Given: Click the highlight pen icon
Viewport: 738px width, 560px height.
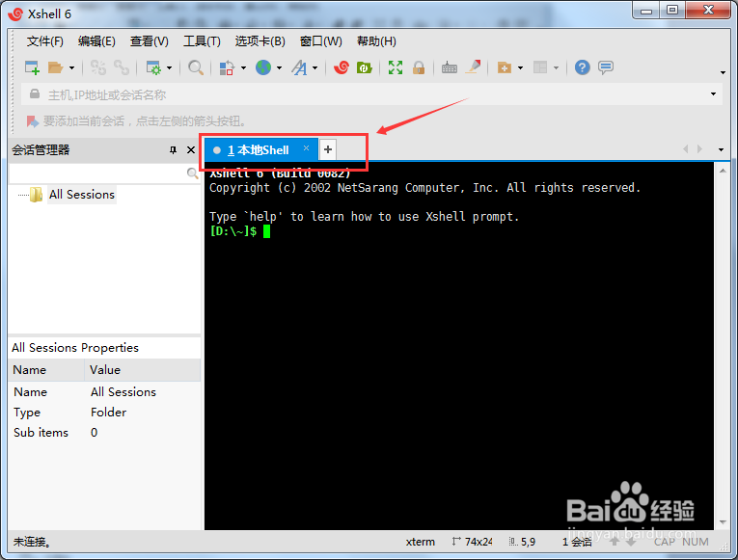Looking at the screenshot, I should [x=474, y=67].
